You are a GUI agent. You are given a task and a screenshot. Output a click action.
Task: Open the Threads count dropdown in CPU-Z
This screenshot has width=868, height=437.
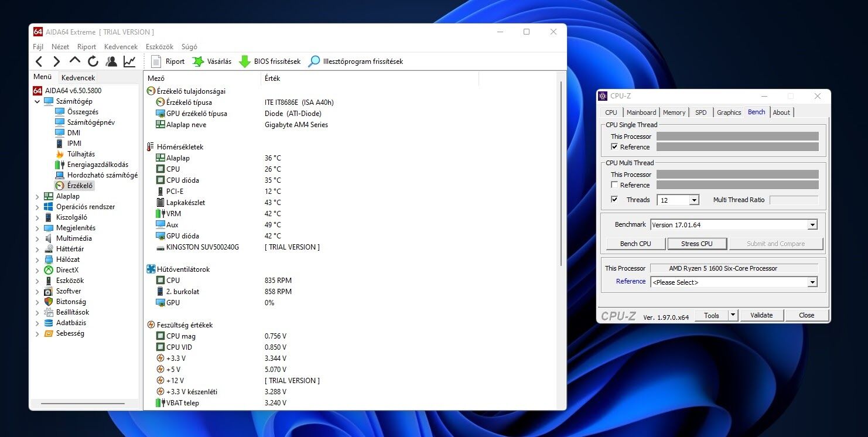(694, 200)
